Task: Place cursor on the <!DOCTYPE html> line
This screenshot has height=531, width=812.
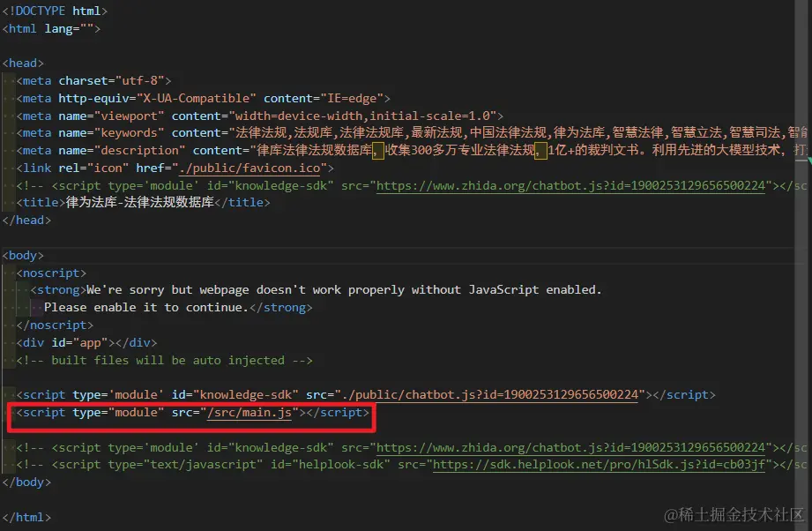Action: 55,11
